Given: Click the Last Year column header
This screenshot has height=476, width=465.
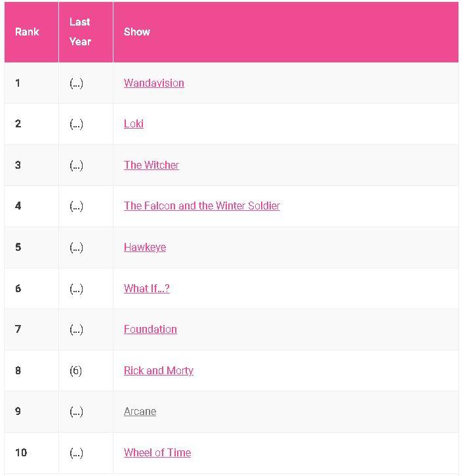Looking at the screenshot, I should point(80,32).
